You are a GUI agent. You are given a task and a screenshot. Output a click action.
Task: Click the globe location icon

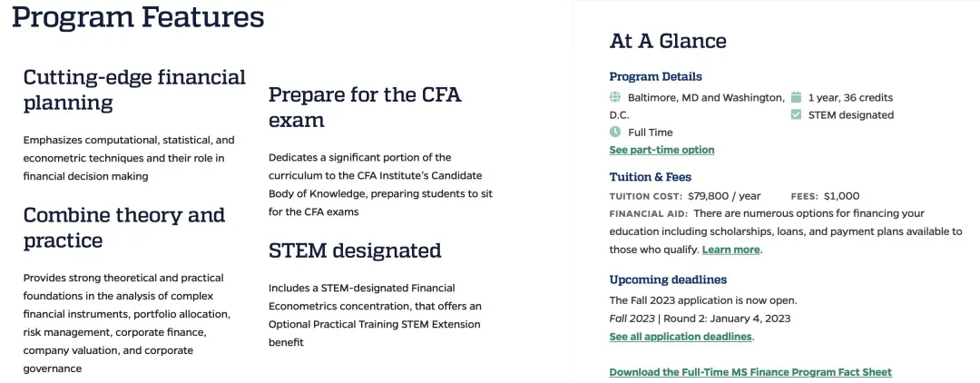[615, 98]
